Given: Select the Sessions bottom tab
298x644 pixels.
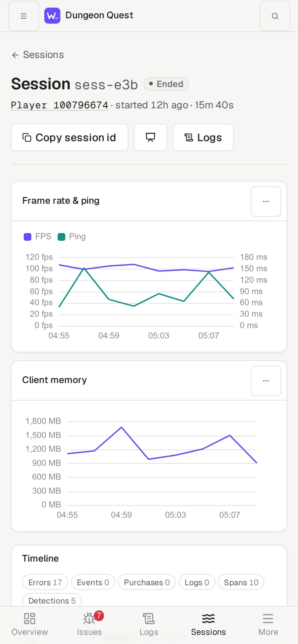Looking at the screenshot, I should 209,625.
